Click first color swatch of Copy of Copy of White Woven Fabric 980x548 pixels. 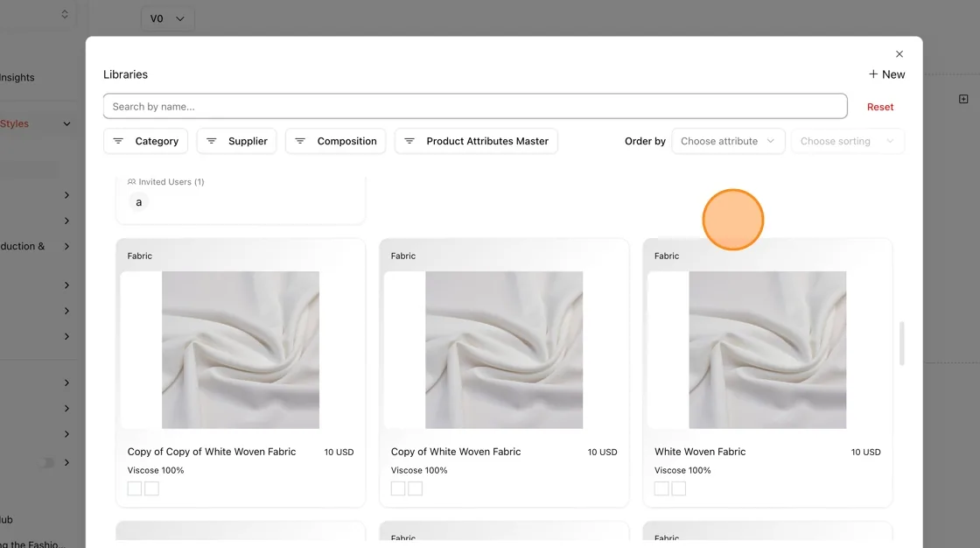tap(135, 488)
